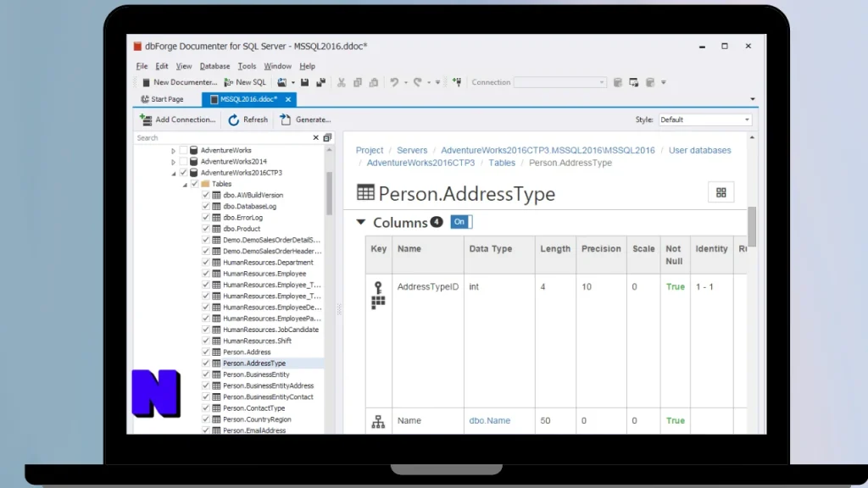Click the Add Connection button
The height and width of the screenshot is (488, 868).
[178, 119]
